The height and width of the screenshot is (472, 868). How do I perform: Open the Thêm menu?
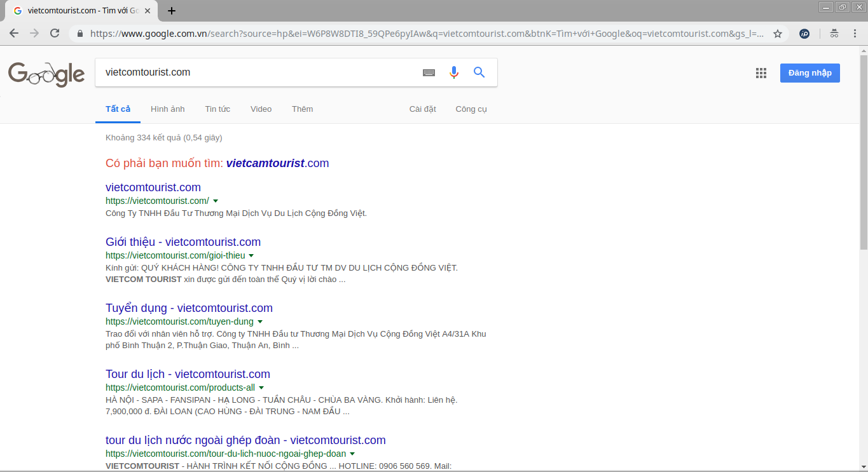[303, 109]
